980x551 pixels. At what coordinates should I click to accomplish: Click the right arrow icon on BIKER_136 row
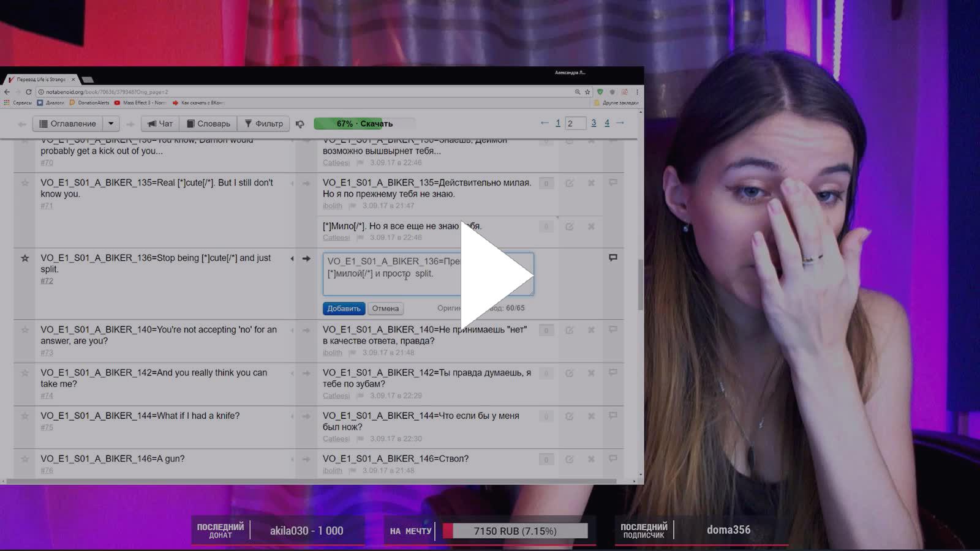(x=306, y=258)
